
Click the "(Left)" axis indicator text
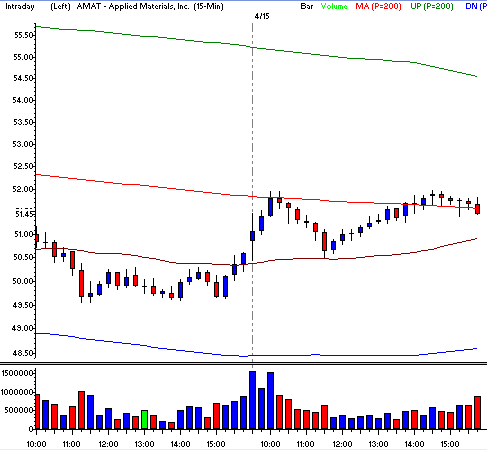click(60, 6)
